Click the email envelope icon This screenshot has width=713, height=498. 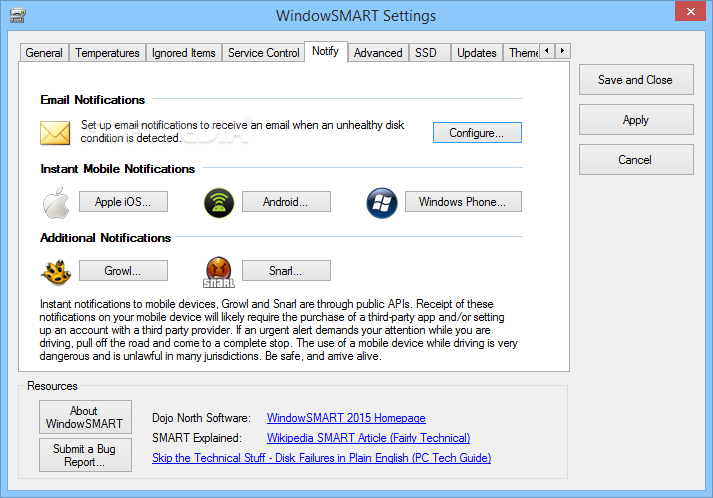(x=55, y=132)
